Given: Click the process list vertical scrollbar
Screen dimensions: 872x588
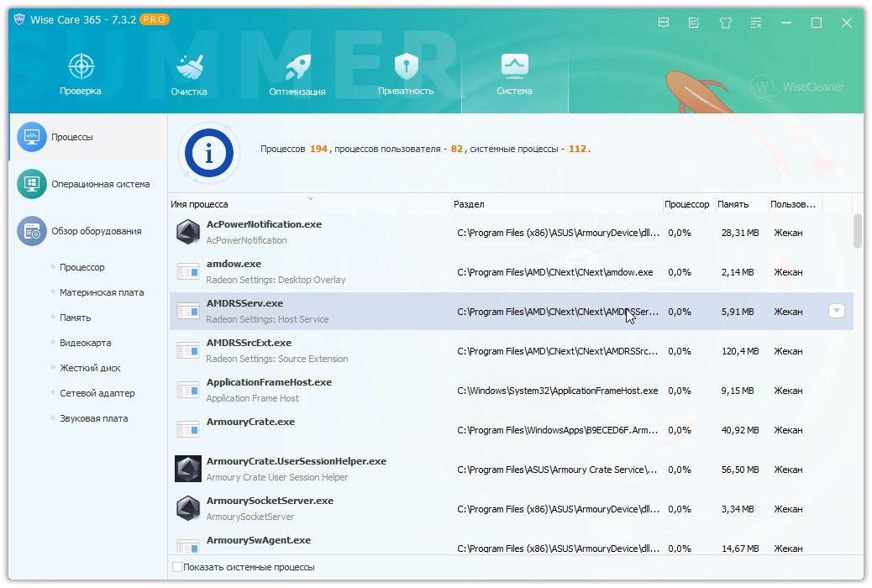Looking at the screenshot, I should pos(858,232).
